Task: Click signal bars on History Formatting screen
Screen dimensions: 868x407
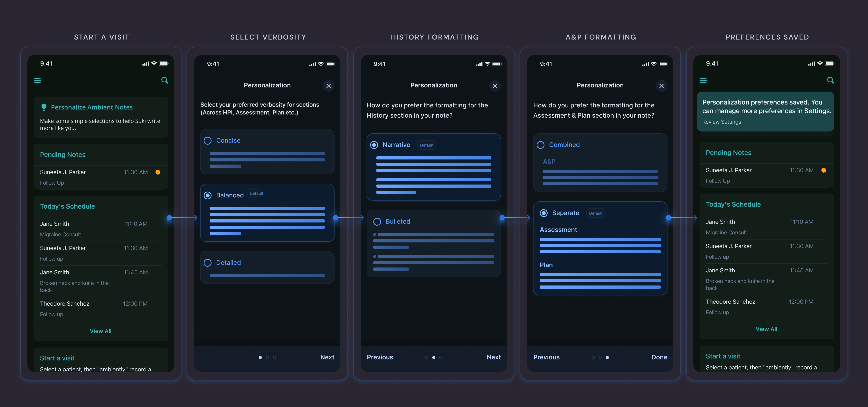Action: pyautogui.click(x=479, y=64)
